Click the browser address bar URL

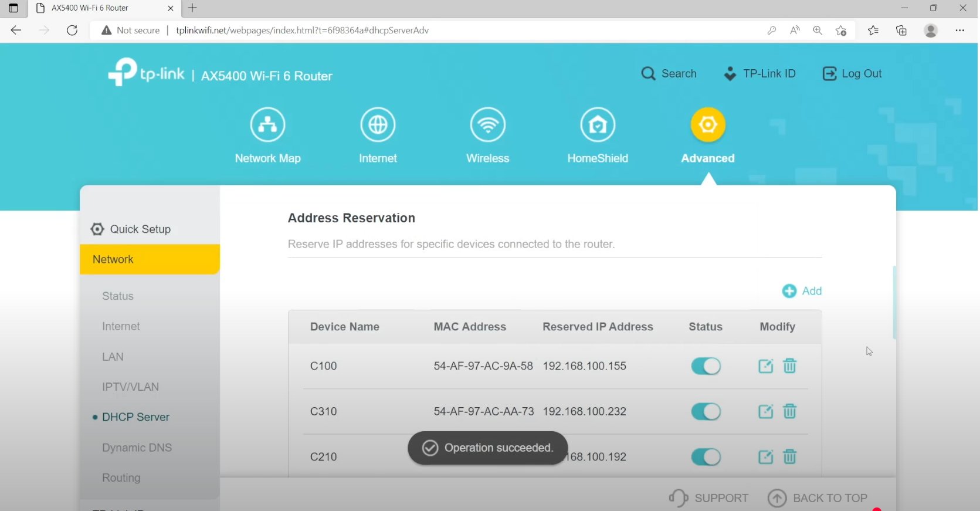(x=302, y=31)
